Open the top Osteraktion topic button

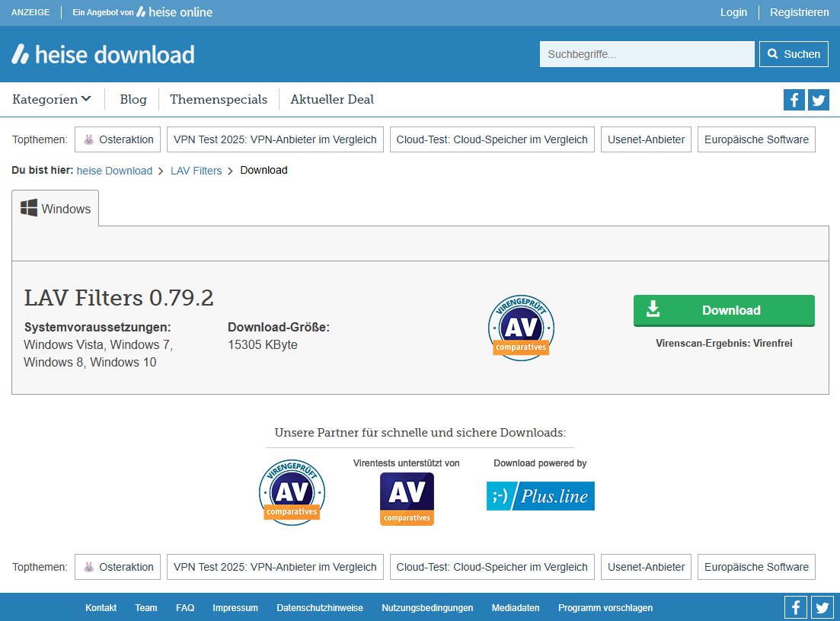(117, 139)
